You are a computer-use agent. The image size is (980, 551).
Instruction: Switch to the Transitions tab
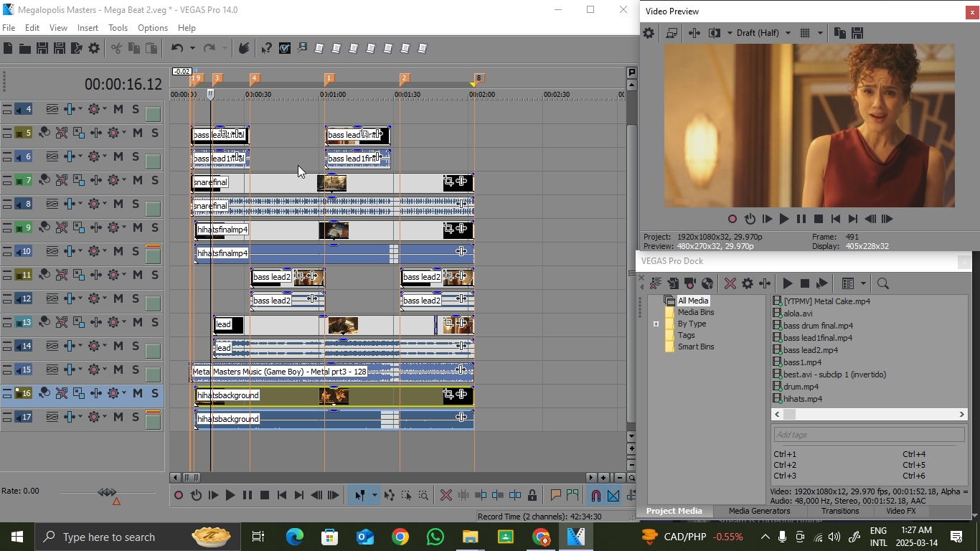point(839,511)
